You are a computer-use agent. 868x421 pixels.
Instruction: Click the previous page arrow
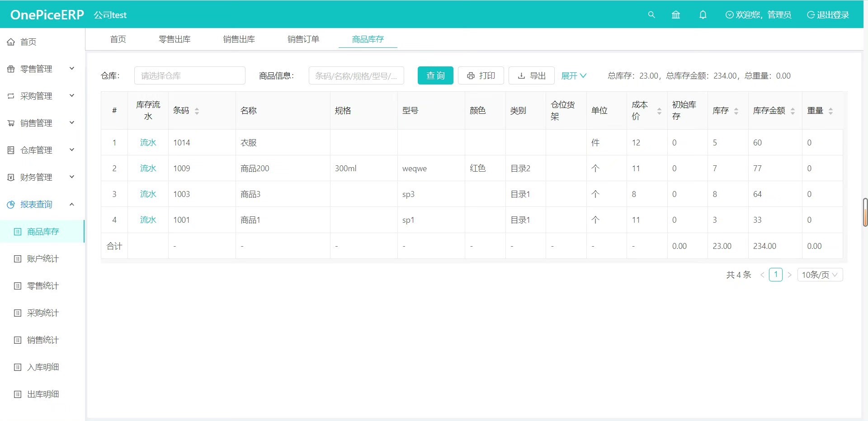[762, 275]
